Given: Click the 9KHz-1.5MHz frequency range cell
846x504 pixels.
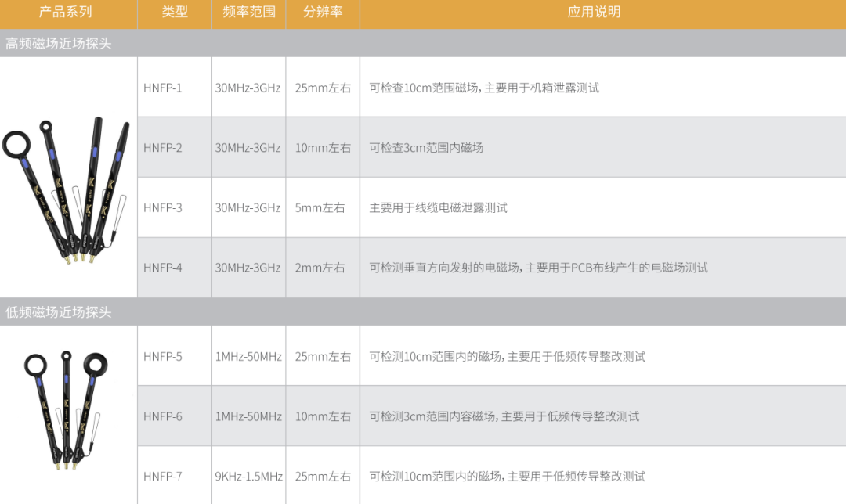Looking at the screenshot, I should (x=248, y=477).
